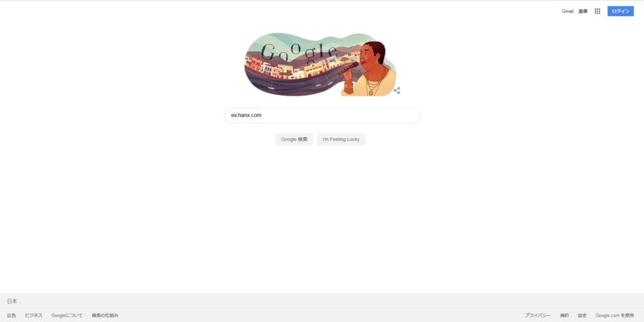Open the ビジネス footer link
The width and height of the screenshot is (644, 322).
point(34,316)
